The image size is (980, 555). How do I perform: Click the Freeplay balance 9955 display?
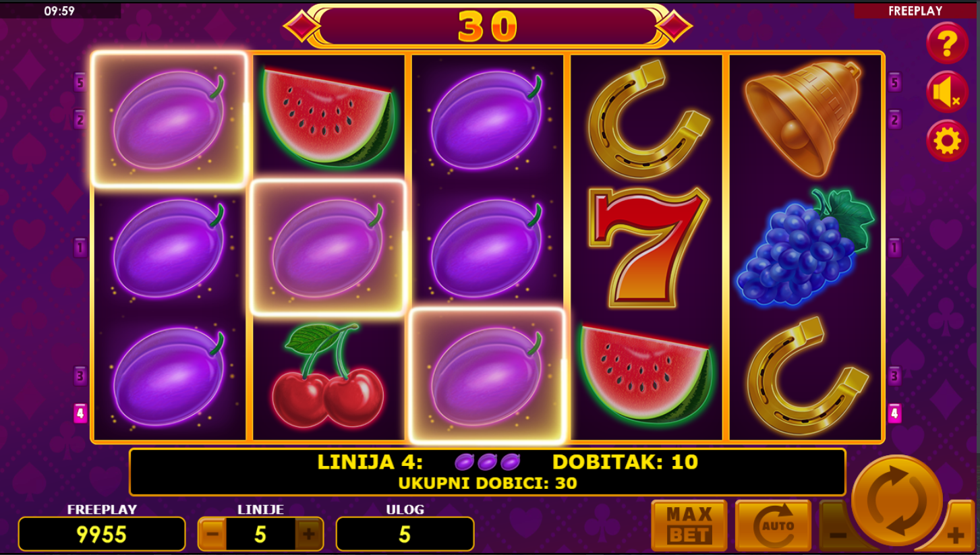(x=102, y=535)
